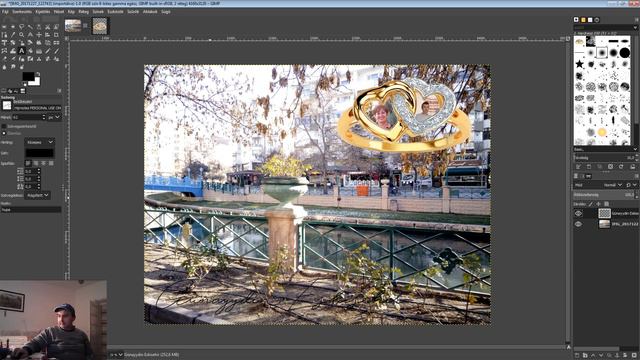The width and height of the screenshot is (640, 360).
Task: Open the brush tag dropdown labeled Basic
Action: tap(605, 149)
